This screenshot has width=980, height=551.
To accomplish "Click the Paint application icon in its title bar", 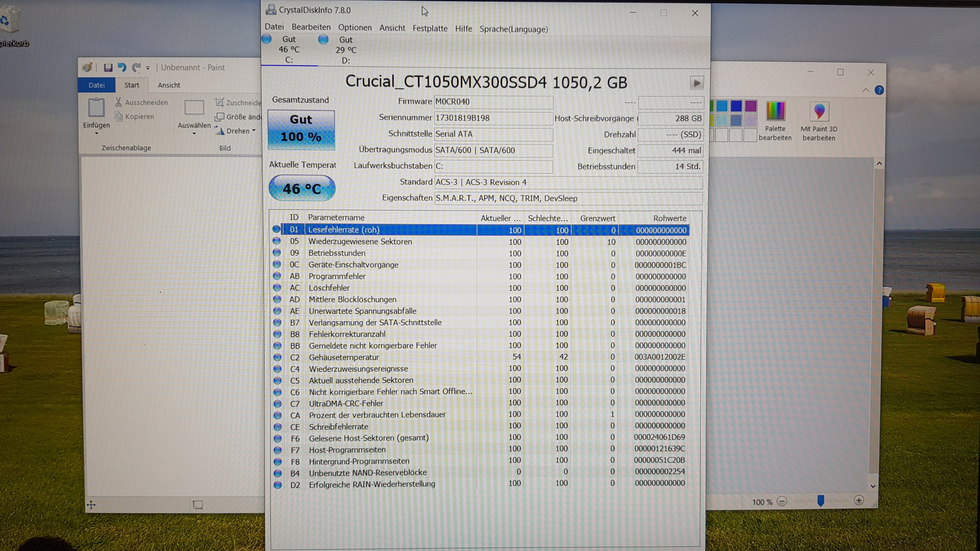I will click(88, 67).
